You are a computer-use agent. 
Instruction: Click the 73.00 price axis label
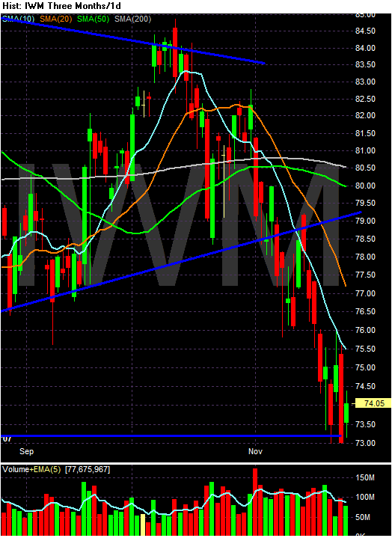365,443
